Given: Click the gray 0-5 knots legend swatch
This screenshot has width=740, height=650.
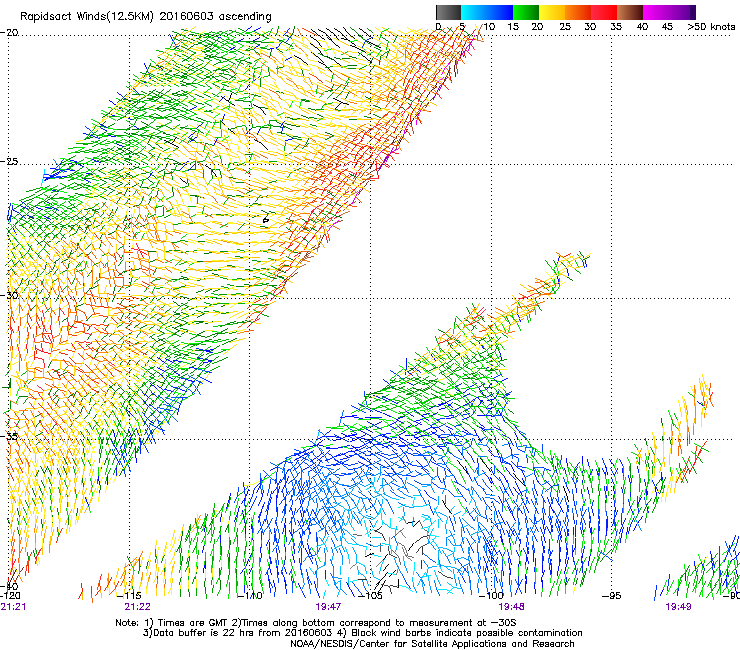Looking at the screenshot, I should [448, 12].
